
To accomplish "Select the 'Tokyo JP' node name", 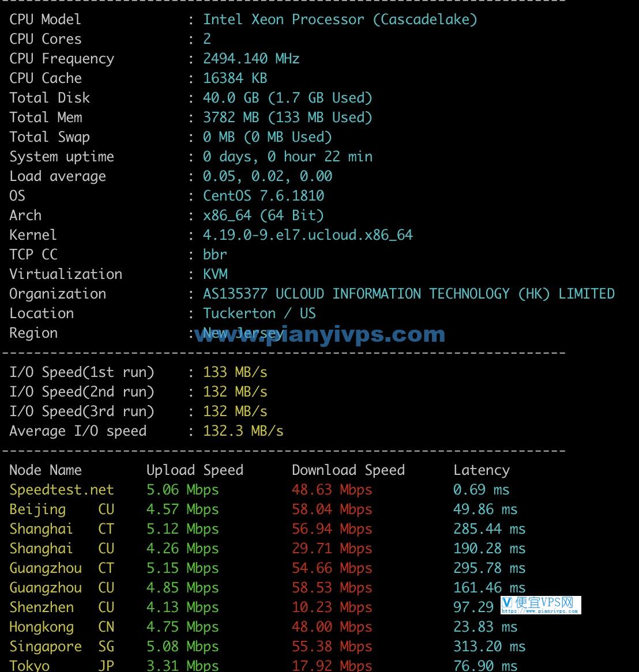I will tap(62, 666).
